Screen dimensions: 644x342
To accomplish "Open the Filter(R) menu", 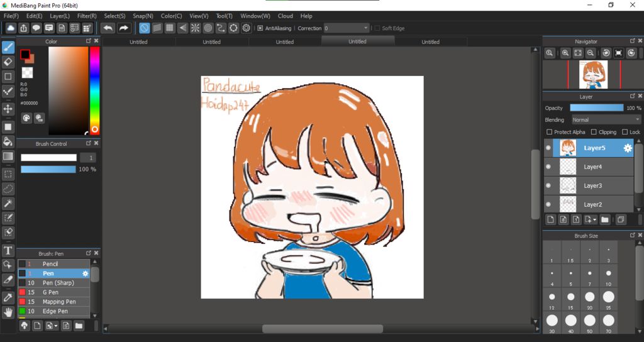I will [x=87, y=16].
